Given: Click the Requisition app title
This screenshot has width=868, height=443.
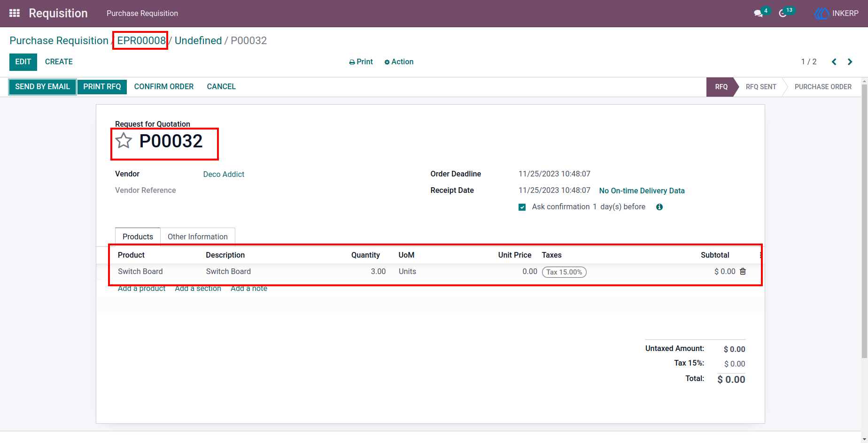Looking at the screenshot, I should (58, 13).
